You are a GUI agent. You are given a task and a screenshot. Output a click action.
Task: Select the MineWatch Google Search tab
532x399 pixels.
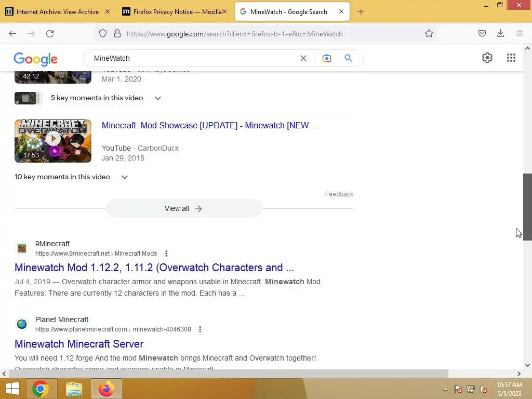[x=288, y=12]
